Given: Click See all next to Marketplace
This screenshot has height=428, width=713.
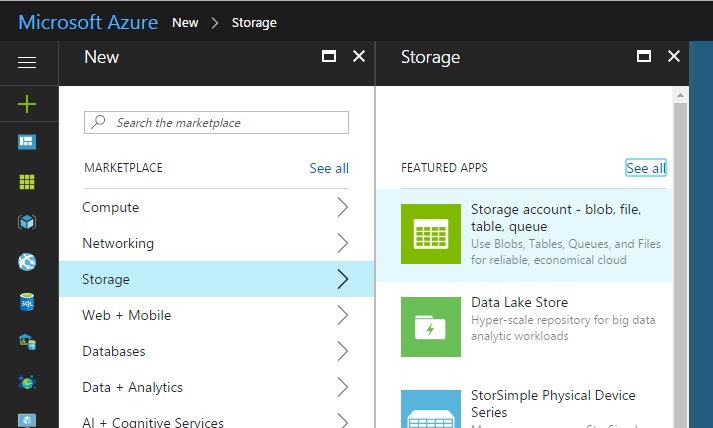Looking at the screenshot, I should click(329, 168).
